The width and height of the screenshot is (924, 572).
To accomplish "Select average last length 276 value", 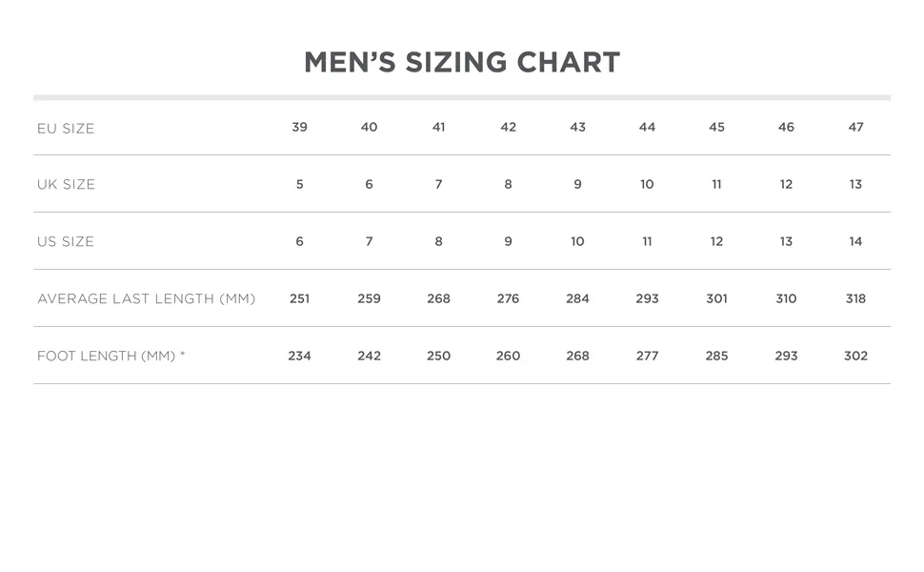I will (x=508, y=299).
